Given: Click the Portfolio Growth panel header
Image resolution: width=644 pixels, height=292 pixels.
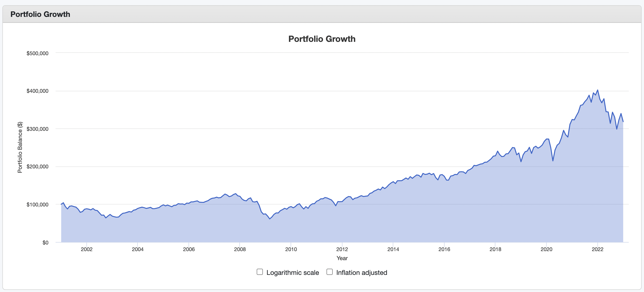Looking at the screenshot, I should pyautogui.click(x=322, y=14).
